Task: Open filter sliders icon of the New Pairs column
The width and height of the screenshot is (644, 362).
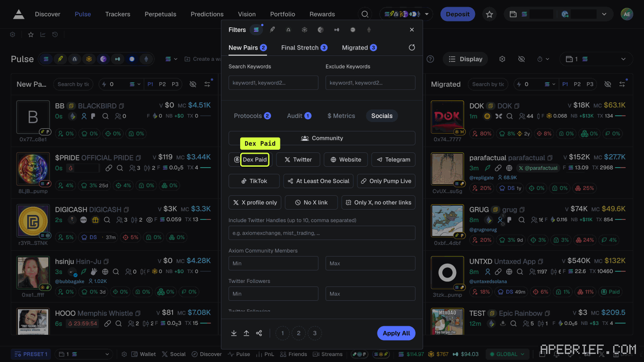Action: pos(207,84)
